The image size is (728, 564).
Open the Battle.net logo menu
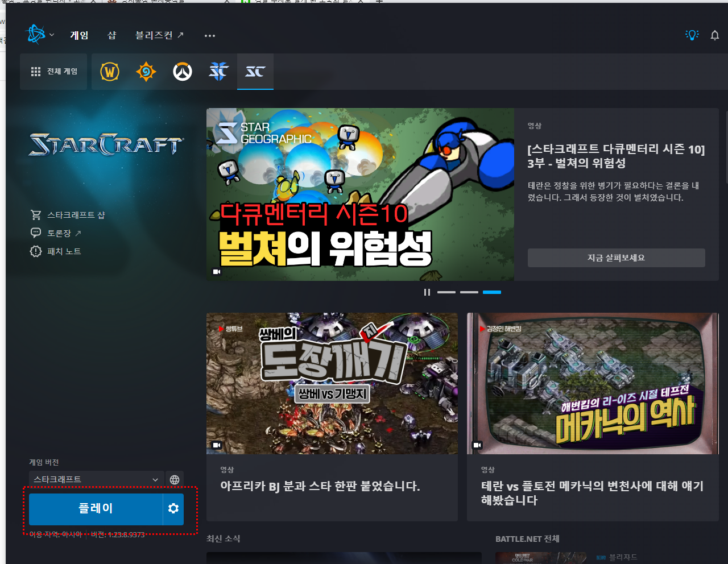tap(40, 35)
